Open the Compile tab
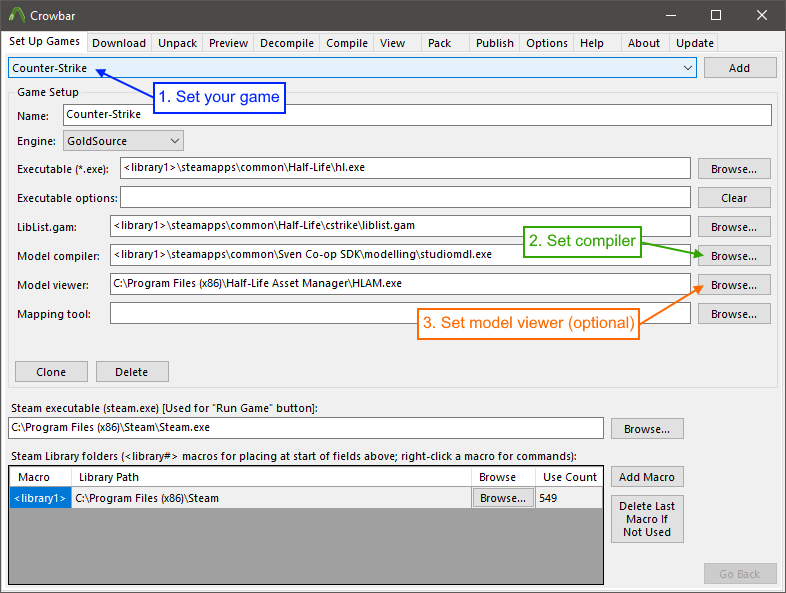The image size is (786, 593). point(347,43)
